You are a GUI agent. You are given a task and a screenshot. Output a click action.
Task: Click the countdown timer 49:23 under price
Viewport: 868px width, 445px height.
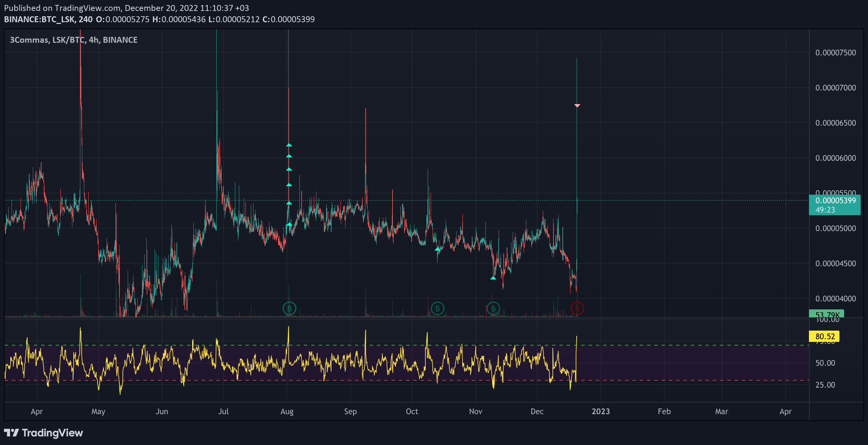(825, 210)
